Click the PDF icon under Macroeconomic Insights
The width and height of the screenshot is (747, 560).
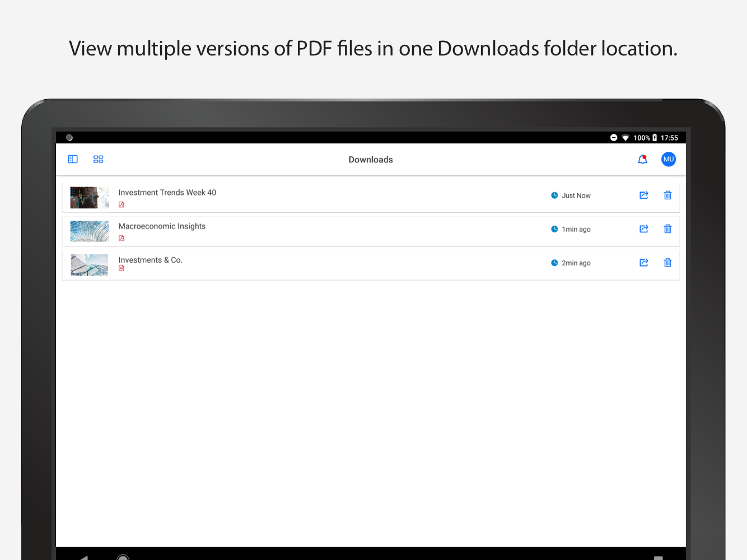(x=122, y=238)
